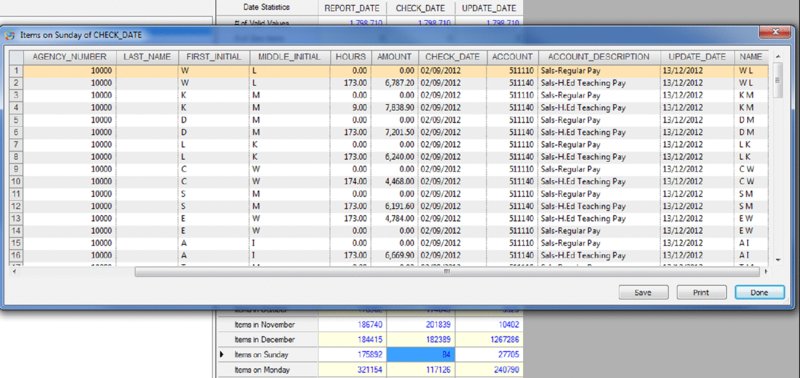Image resolution: width=800 pixels, height=378 pixels.
Task: Click amount cell 6,669.90
Action: 394,255
